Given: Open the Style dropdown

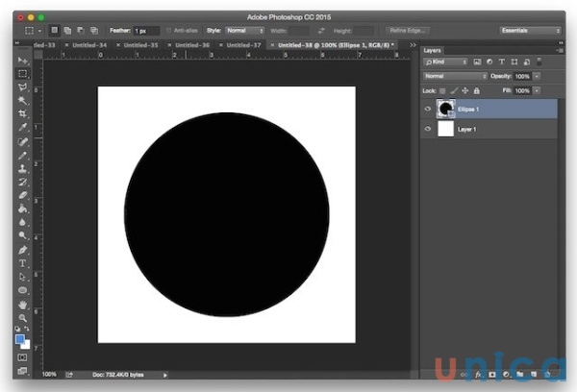Looking at the screenshot, I should coord(244,31).
